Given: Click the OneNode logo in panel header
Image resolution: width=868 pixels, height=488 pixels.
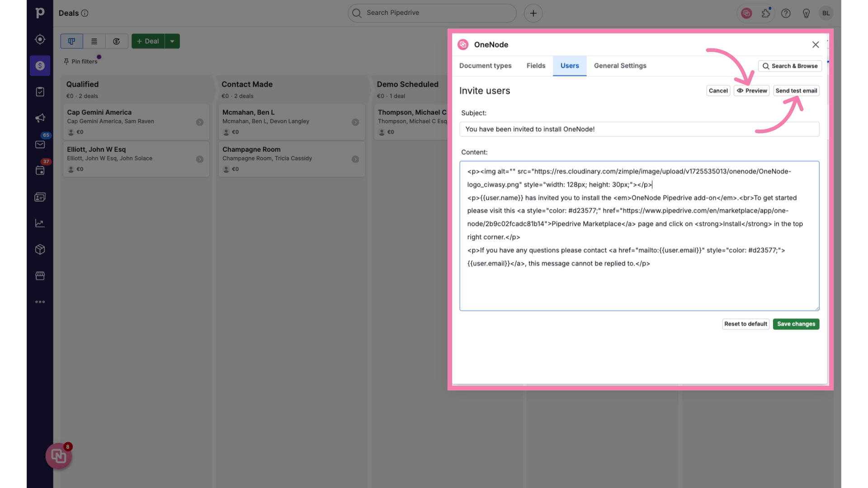Looking at the screenshot, I should tap(463, 44).
